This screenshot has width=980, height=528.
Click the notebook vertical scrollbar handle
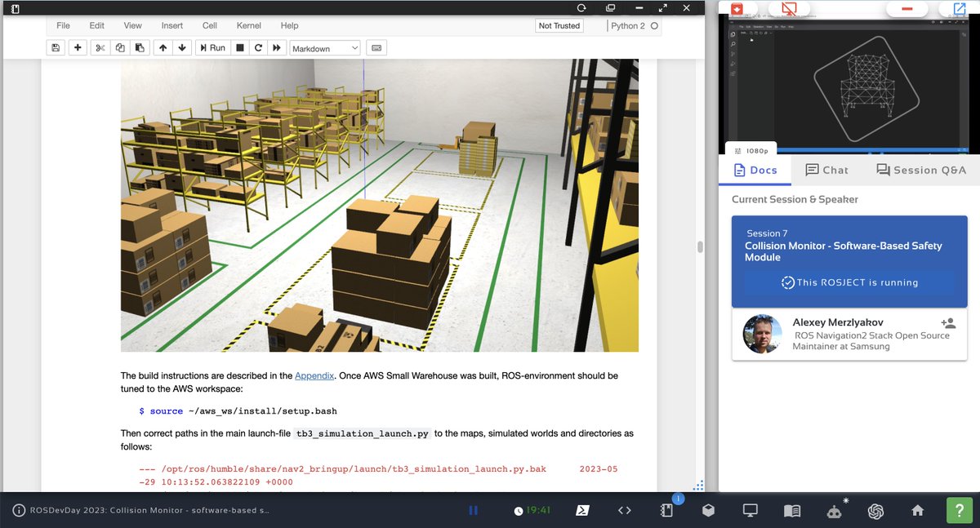click(700, 247)
